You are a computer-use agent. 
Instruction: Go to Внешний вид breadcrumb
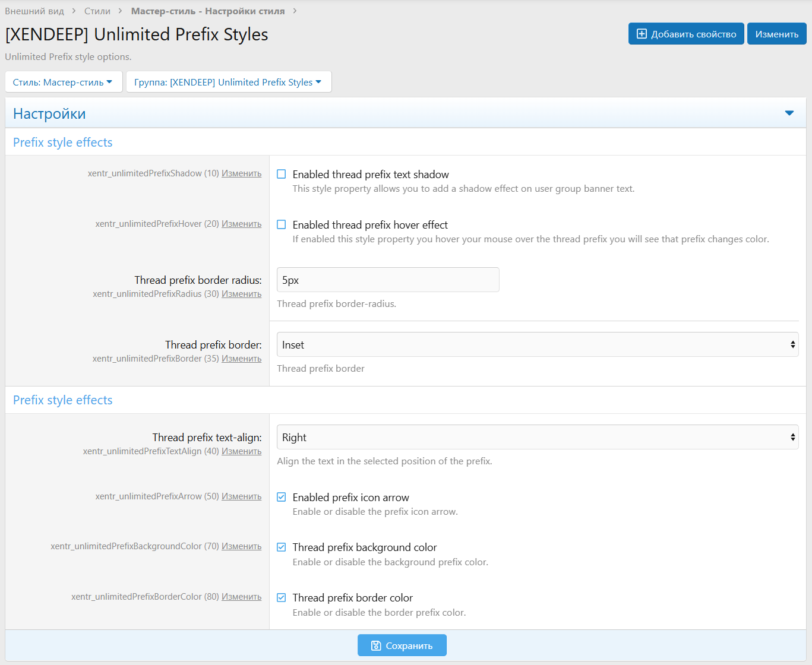[x=34, y=11]
